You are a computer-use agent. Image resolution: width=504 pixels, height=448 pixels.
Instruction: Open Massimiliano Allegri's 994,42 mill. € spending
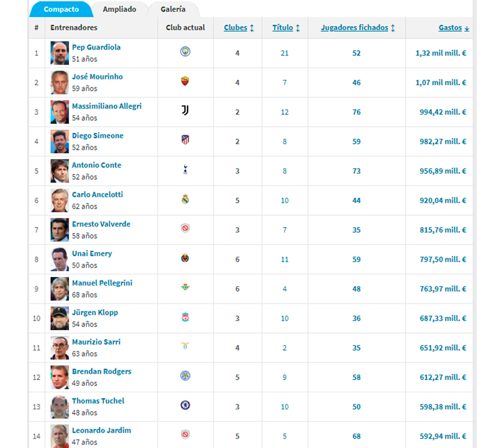[443, 112]
